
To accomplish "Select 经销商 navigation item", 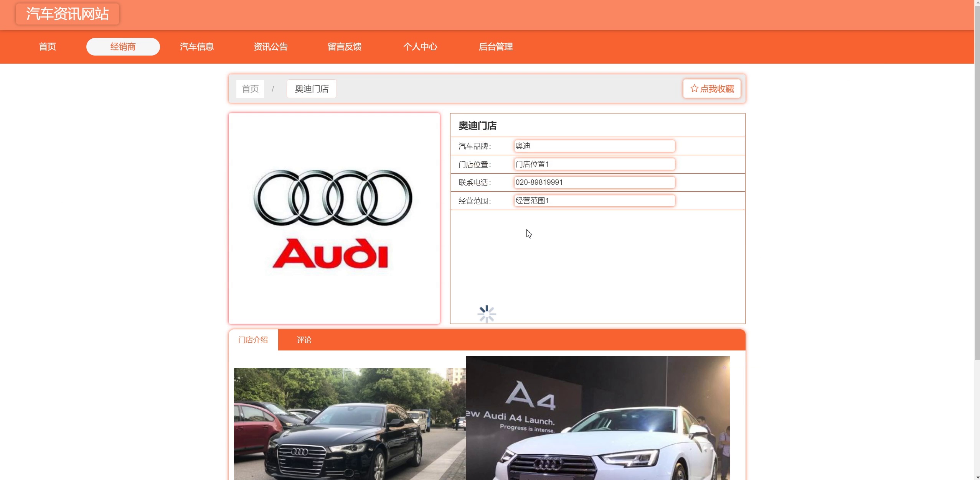I will (123, 47).
